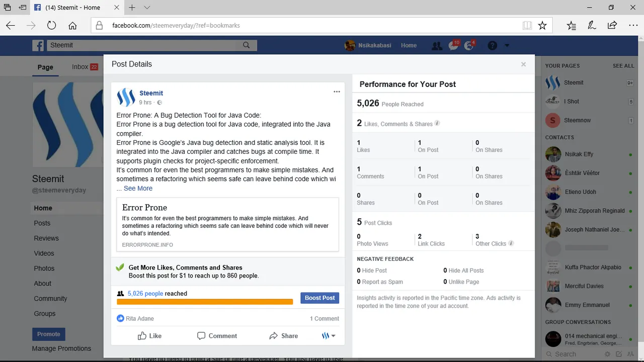The width and height of the screenshot is (644, 362).
Task: Click the Steemit page name link in post
Action: (151, 93)
